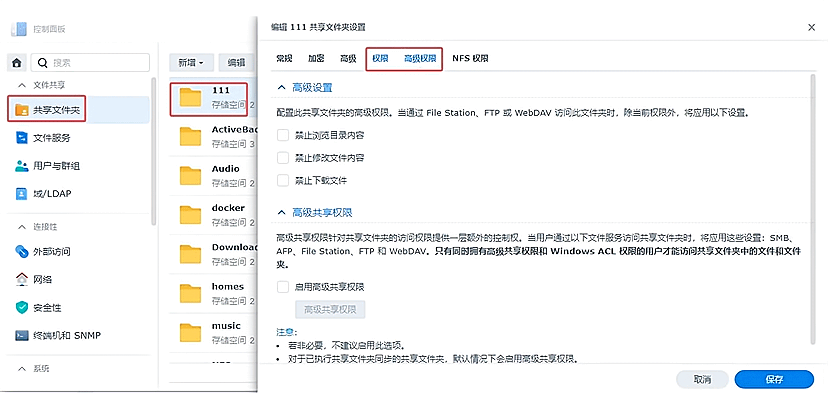Select the docker folder icon
This screenshot has height=393, width=830.
pyautogui.click(x=190, y=215)
